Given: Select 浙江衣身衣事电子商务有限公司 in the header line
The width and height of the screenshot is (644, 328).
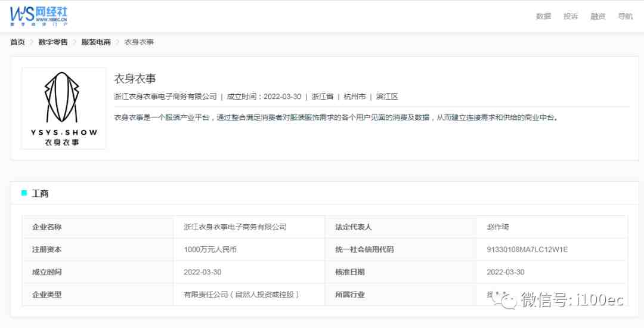Looking at the screenshot, I should tap(166, 97).
